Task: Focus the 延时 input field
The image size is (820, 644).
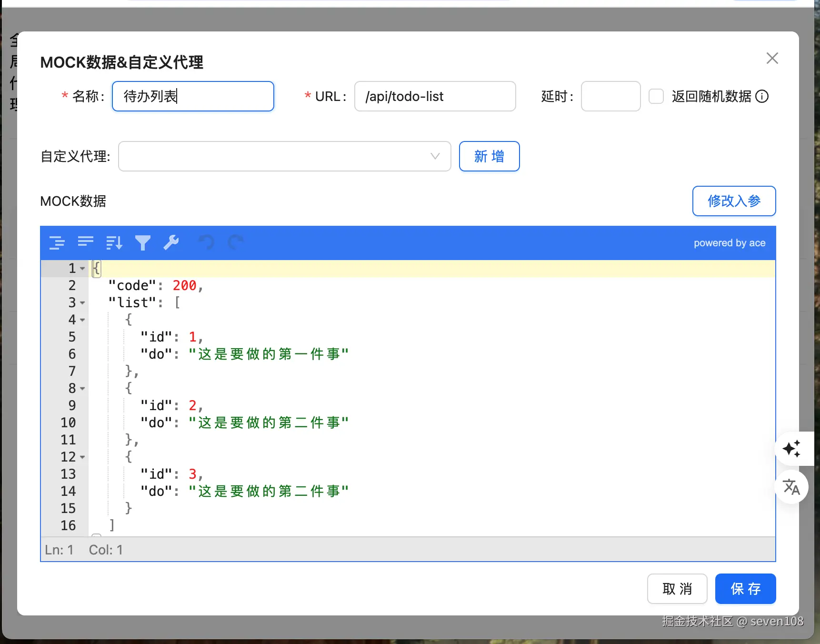Action: tap(611, 96)
